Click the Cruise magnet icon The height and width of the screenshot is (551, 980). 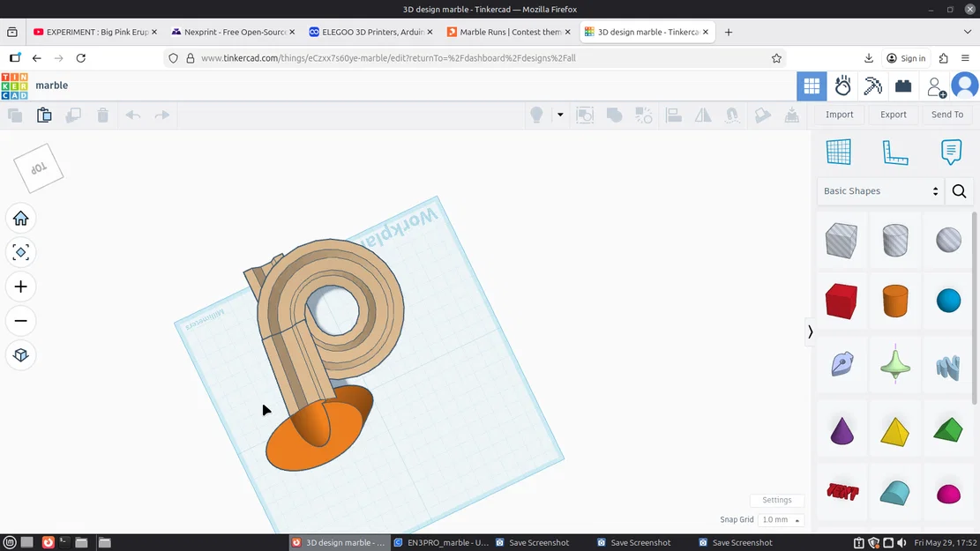pos(732,115)
